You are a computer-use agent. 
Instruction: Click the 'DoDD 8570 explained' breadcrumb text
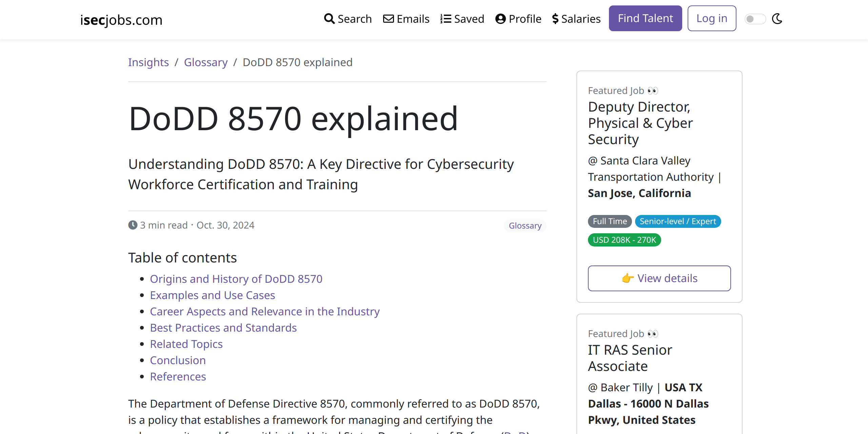pos(298,62)
